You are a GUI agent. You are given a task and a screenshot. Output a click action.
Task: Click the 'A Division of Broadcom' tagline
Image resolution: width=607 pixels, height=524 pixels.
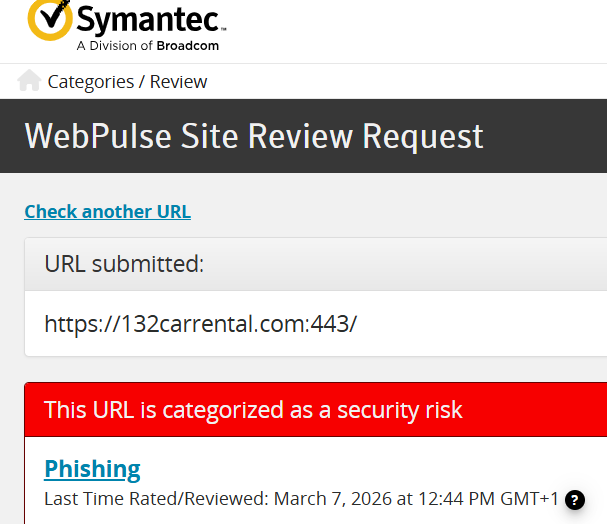point(147,46)
